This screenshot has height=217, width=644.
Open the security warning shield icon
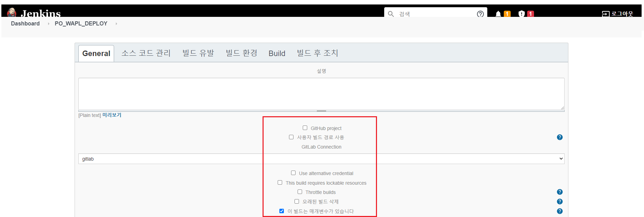pos(522,14)
